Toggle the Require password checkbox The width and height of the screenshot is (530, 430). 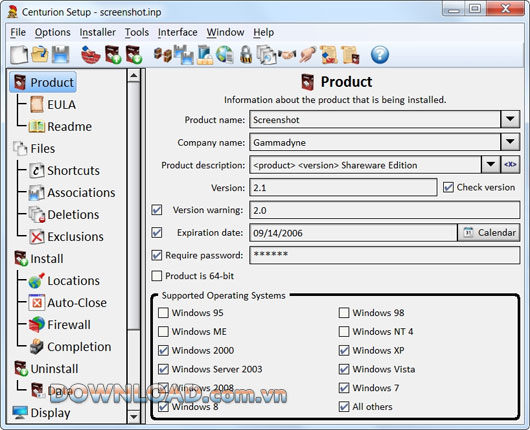[x=156, y=255]
